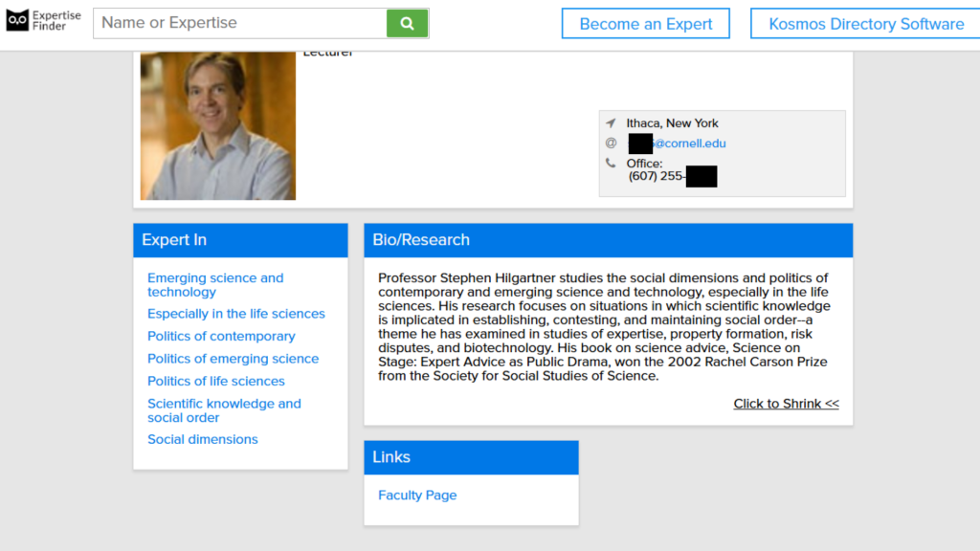Click the phone icon beside Office
The image size is (980, 551).
pos(611,163)
